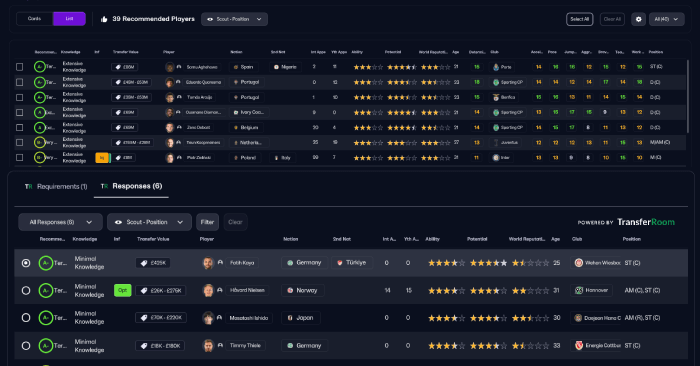
Task: Click the Hannover club badge icon
Action: point(579,291)
